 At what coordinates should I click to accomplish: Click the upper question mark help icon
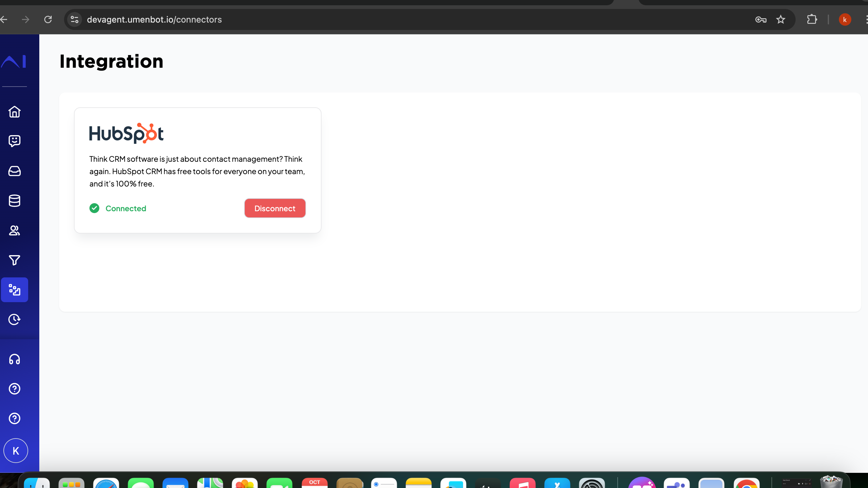pos(15,389)
